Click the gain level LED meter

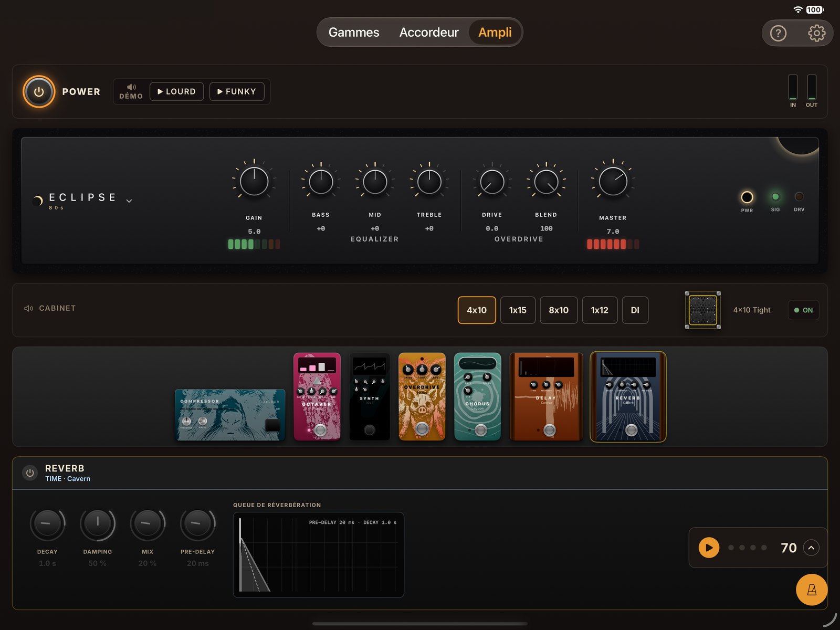(x=254, y=244)
